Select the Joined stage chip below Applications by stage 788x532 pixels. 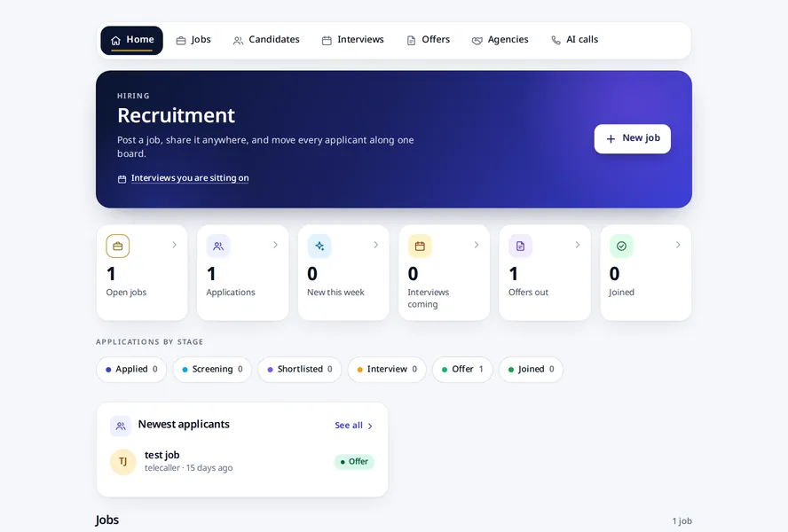(x=531, y=369)
